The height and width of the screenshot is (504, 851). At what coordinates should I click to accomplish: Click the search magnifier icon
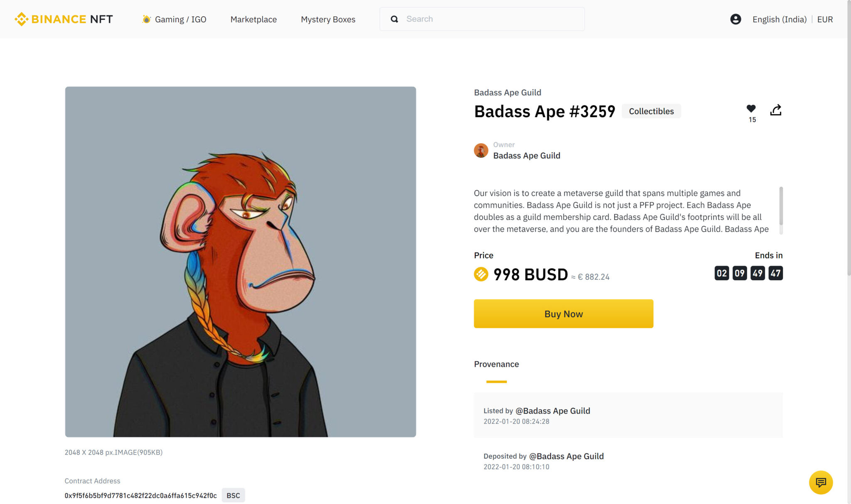(394, 19)
